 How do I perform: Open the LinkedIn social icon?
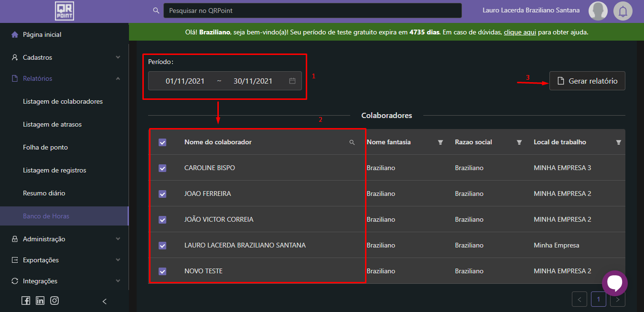40,301
